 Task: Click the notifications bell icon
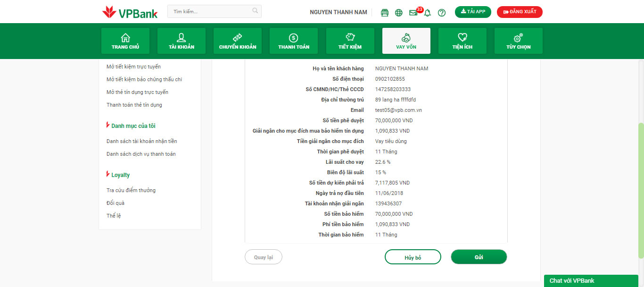pyautogui.click(x=427, y=13)
